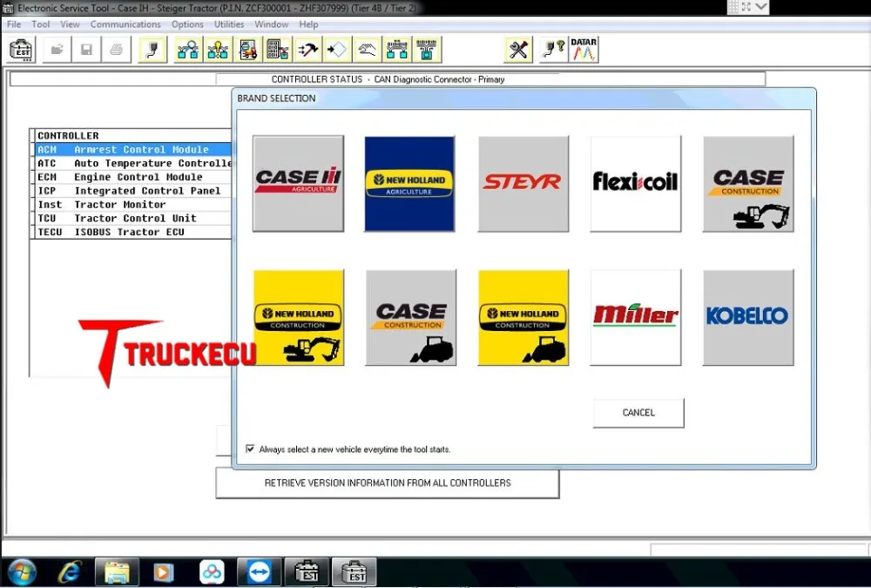Click the connector cable toolbar icon

click(152, 50)
